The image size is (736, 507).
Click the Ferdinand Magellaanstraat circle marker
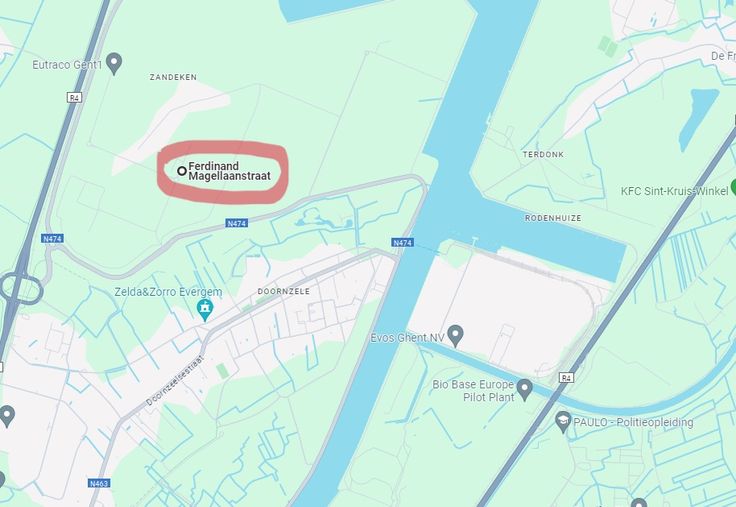[182, 171]
